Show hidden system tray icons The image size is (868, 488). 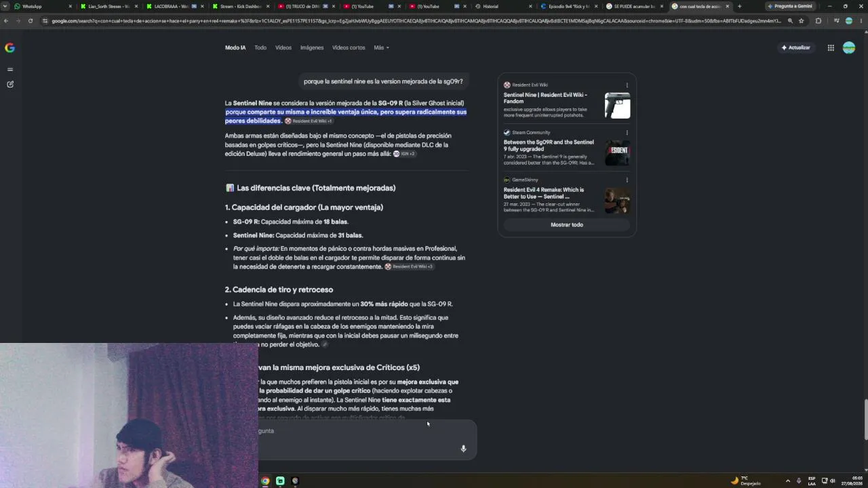tap(787, 481)
